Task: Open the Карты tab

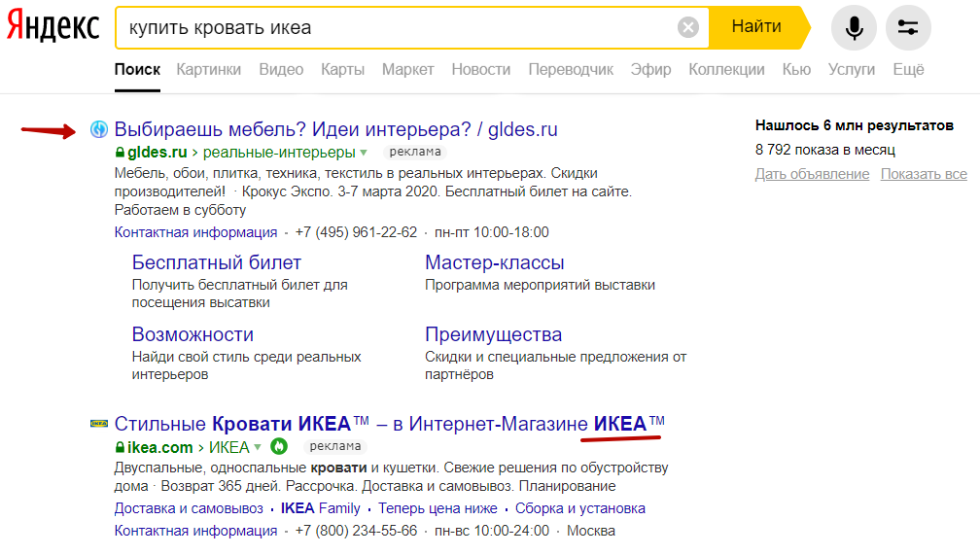Action: [342, 69]
